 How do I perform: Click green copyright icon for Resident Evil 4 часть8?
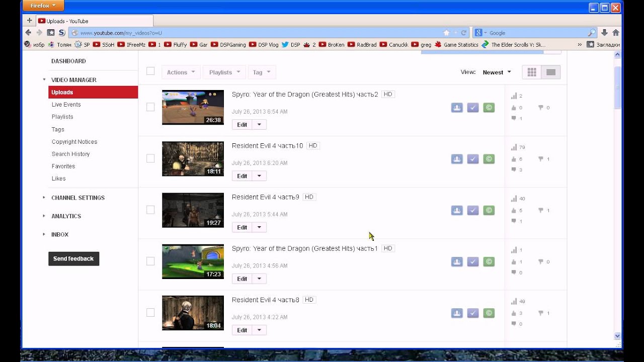point(489,313)
